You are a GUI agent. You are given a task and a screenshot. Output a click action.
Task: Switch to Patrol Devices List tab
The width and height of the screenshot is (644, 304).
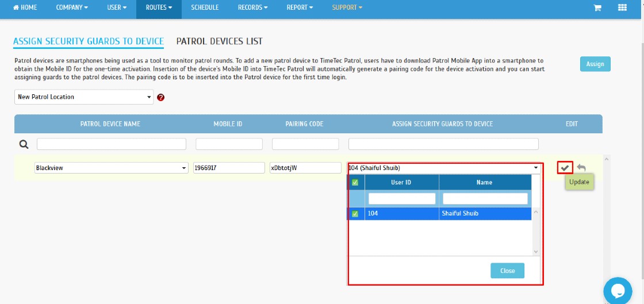point(219,41)
